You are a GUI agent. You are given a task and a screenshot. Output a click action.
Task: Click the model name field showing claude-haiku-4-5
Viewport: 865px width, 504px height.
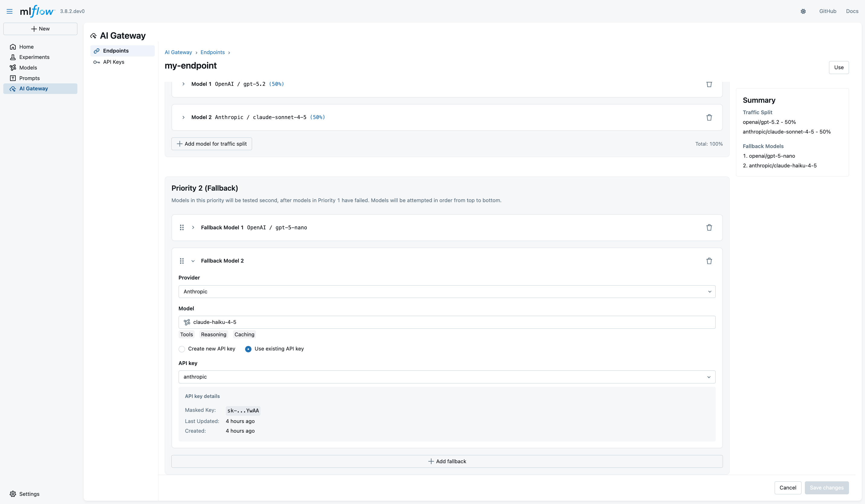click(447, 322)
